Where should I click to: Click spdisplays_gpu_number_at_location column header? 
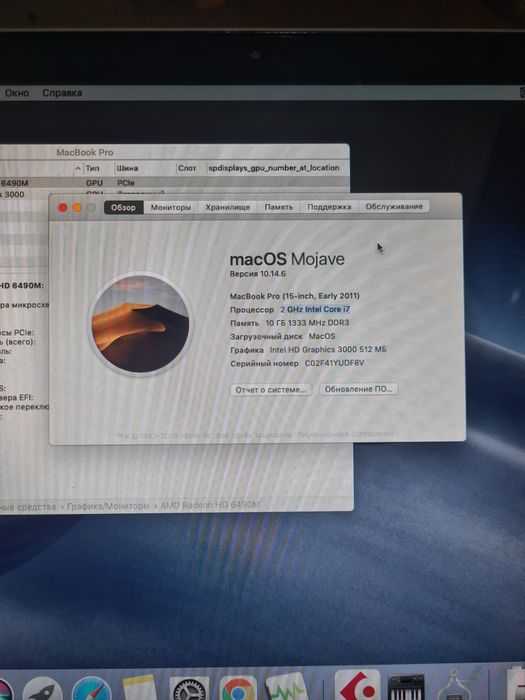[x=274, y=168]
